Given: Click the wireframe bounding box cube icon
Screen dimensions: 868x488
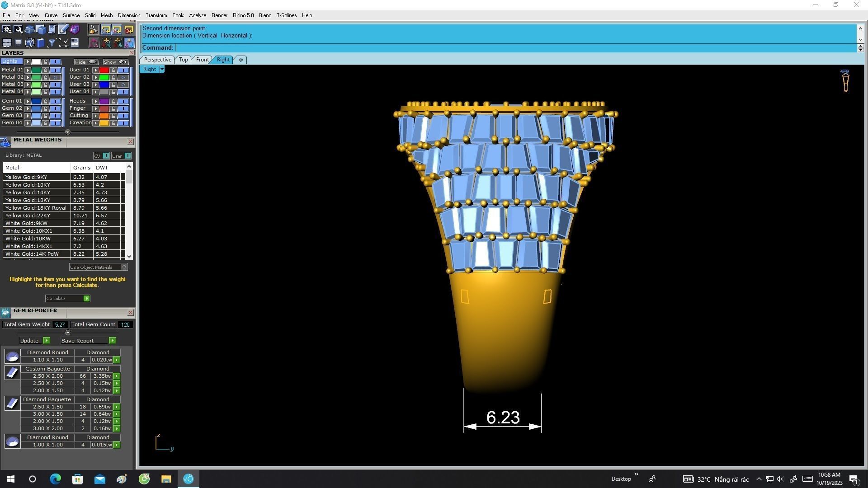Looking at the screenshot, I should [x=30, y=43].
